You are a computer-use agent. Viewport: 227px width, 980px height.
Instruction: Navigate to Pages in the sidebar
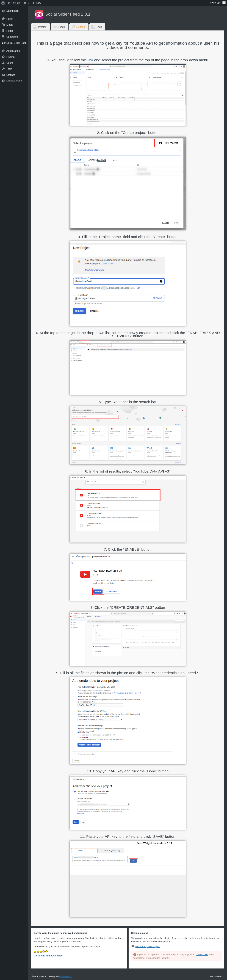coord(14,31)
